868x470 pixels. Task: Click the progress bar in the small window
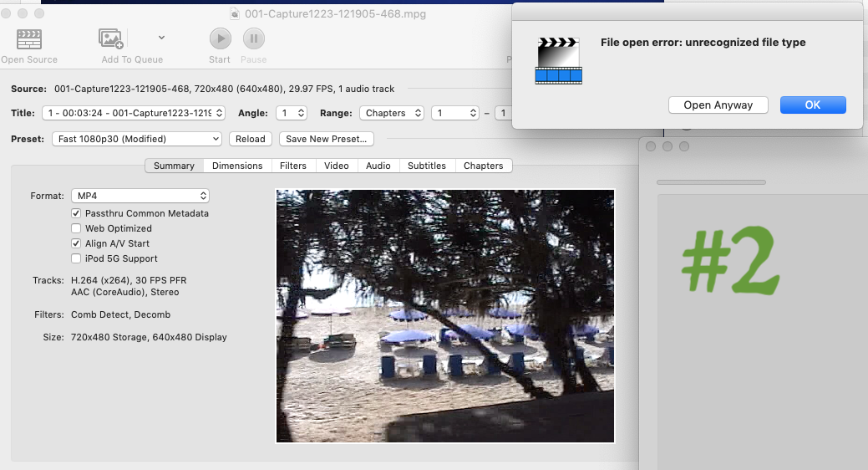(711, 181)
